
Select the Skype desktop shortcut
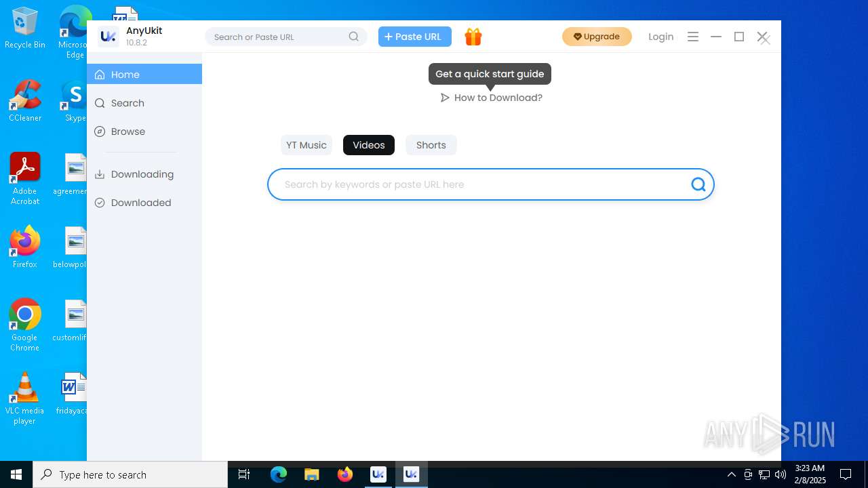75,101
